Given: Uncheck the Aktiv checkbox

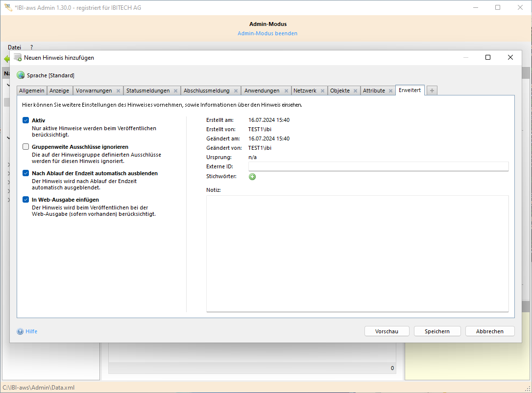Looking at the screenshot, I should [26, 120].
